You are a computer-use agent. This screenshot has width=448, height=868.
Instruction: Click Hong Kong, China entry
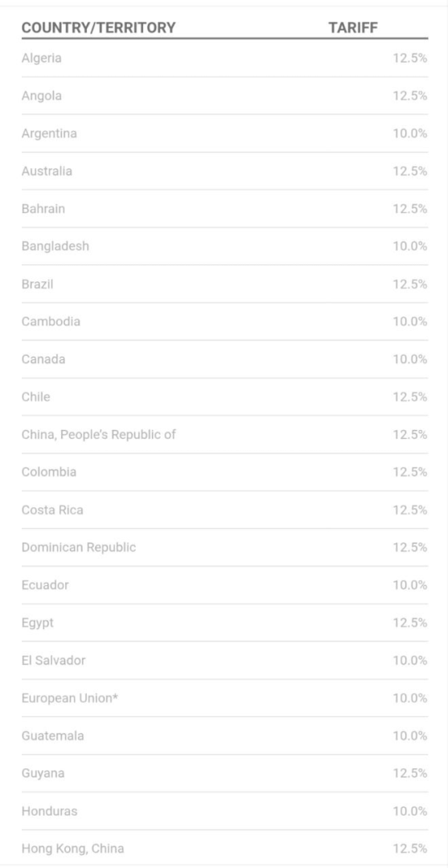[x=72, y=849]
